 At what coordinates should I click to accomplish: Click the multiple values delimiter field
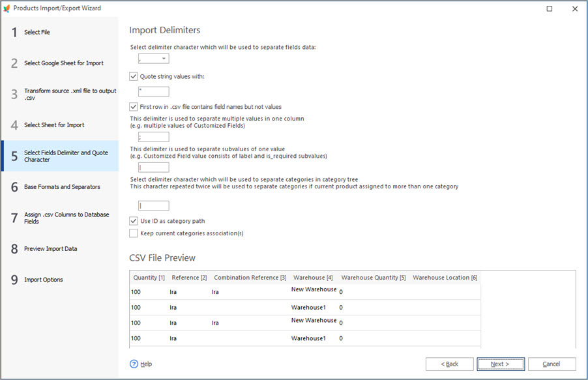(x=154, y=137)
